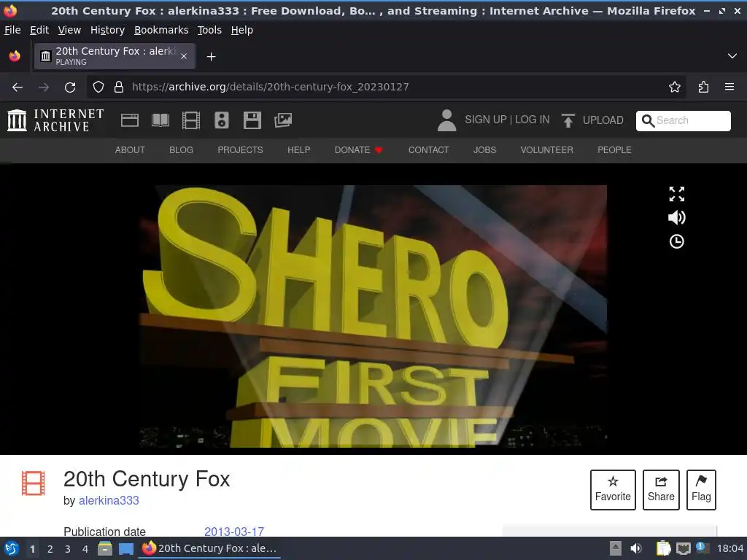Open the Internet Archive home logo
Screen dimensions: 747x560
(55, 120)
